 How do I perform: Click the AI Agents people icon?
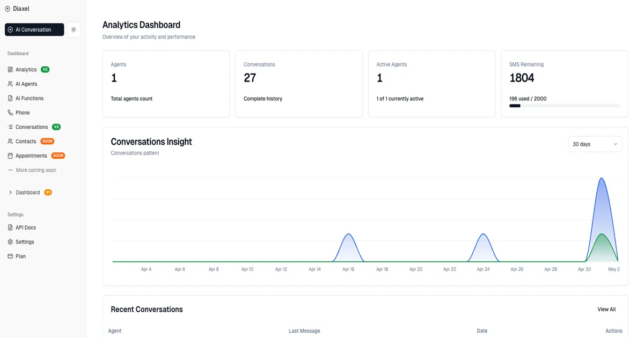[x=10, y=84]
